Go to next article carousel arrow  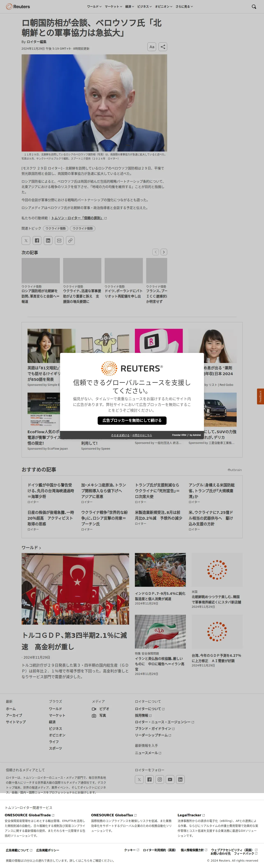click(x=164, y=252)
